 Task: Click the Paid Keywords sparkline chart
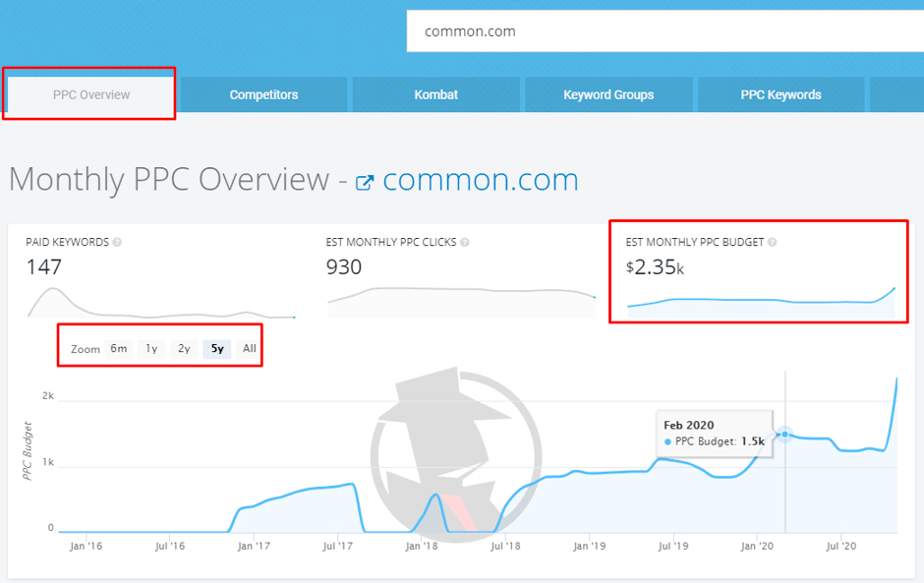[161, 303]
